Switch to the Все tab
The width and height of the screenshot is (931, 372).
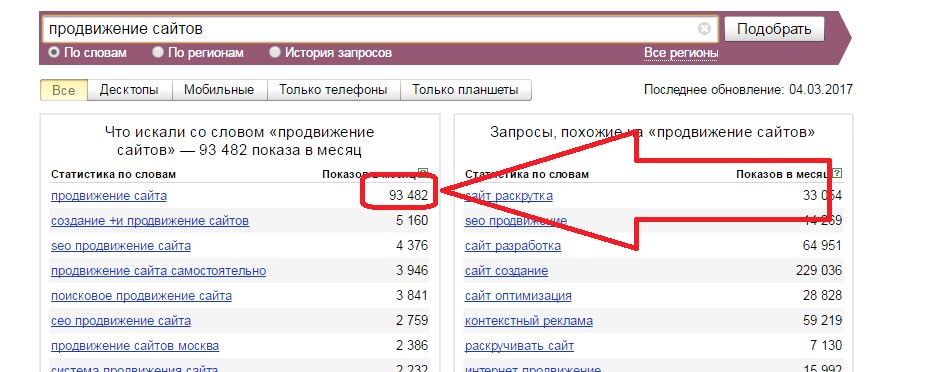(64, 90)
